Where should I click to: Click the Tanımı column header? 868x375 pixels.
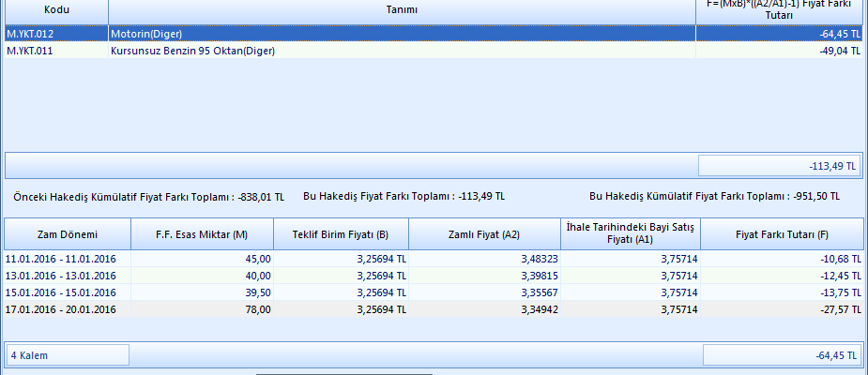pos(402,9)
